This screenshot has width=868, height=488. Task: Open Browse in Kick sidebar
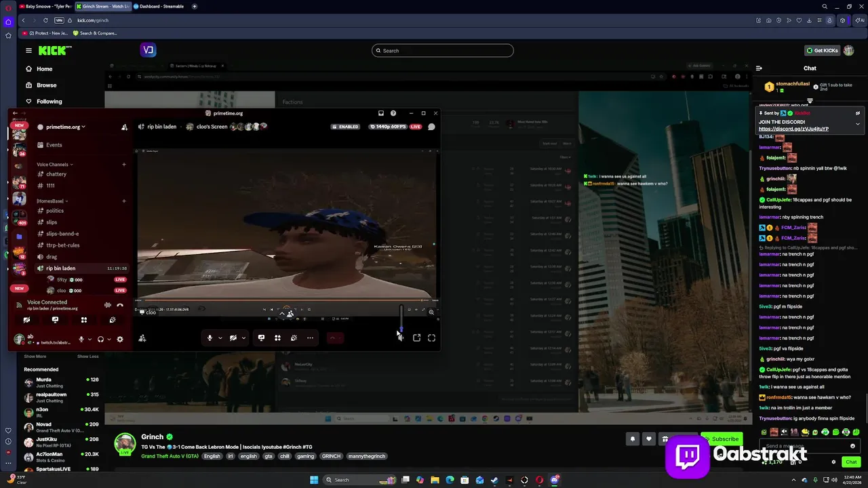tap(41, 85)
